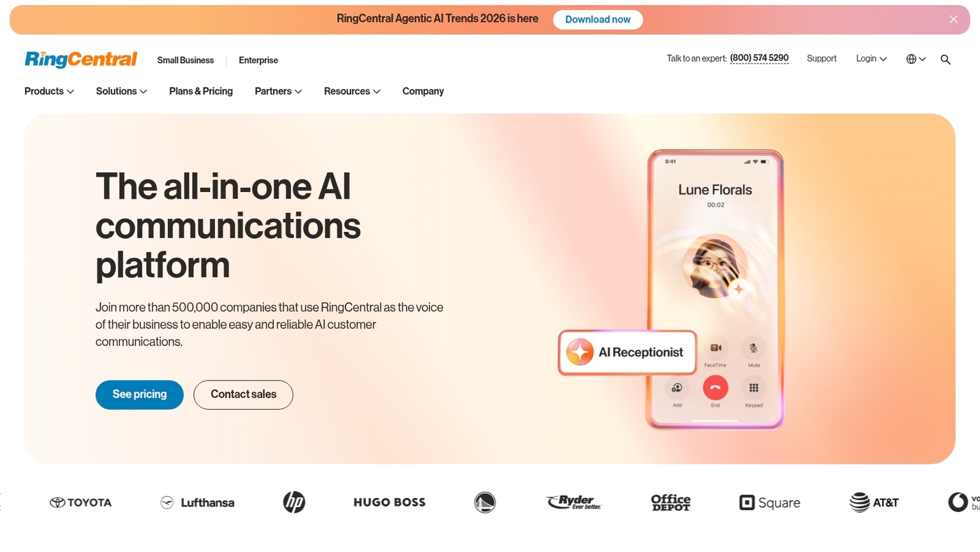This screenshot has height=552, width=980.
Task: Open the globe language selector
Action: pyautogui.click(x=916, y=59)
